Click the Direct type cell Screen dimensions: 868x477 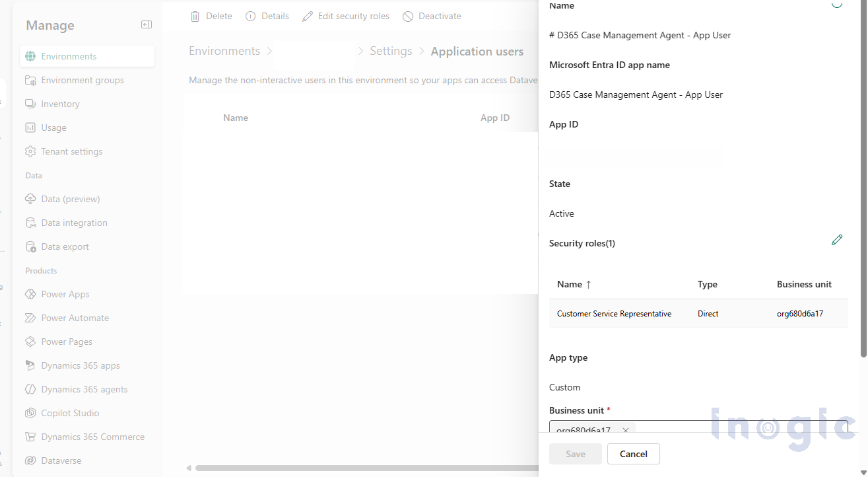pyautogui.click(x=708, y=314)
